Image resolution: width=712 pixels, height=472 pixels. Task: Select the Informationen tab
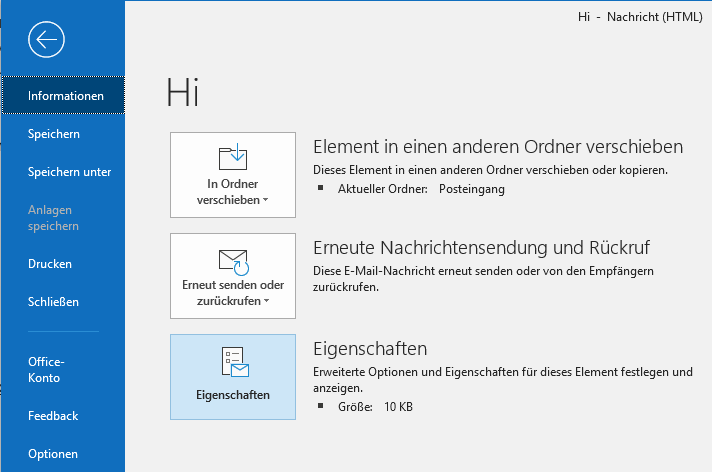(63, 95)
